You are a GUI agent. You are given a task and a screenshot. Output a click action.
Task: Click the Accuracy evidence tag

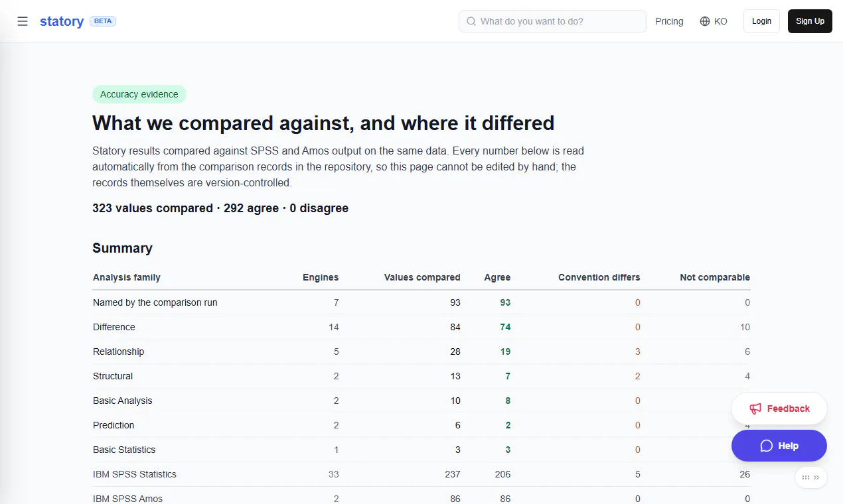pos(139,94)
